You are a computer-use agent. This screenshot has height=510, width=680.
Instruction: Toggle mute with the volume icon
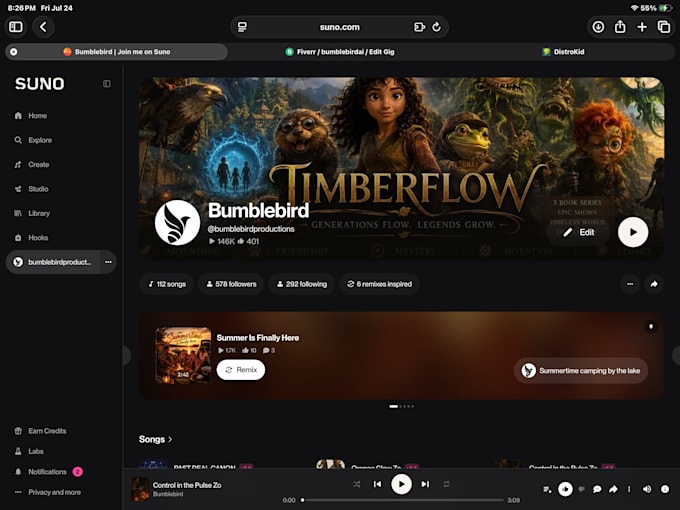point(647,489)
